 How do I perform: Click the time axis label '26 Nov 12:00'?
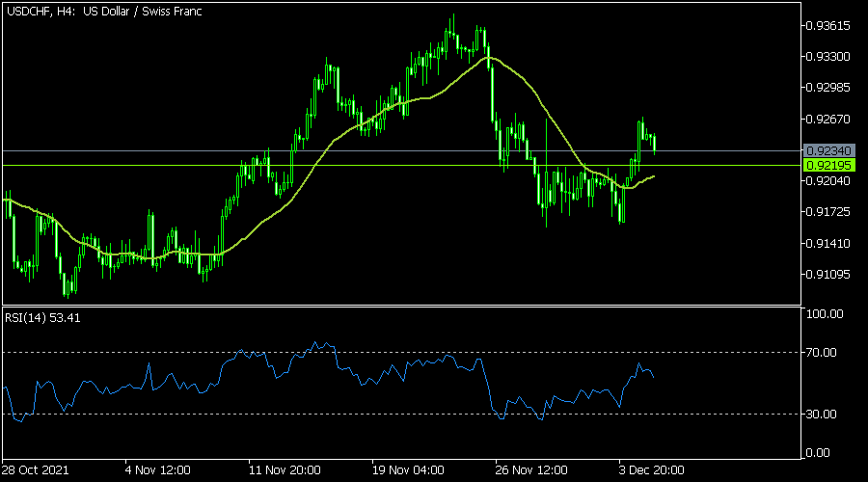(x=531, y=470)
